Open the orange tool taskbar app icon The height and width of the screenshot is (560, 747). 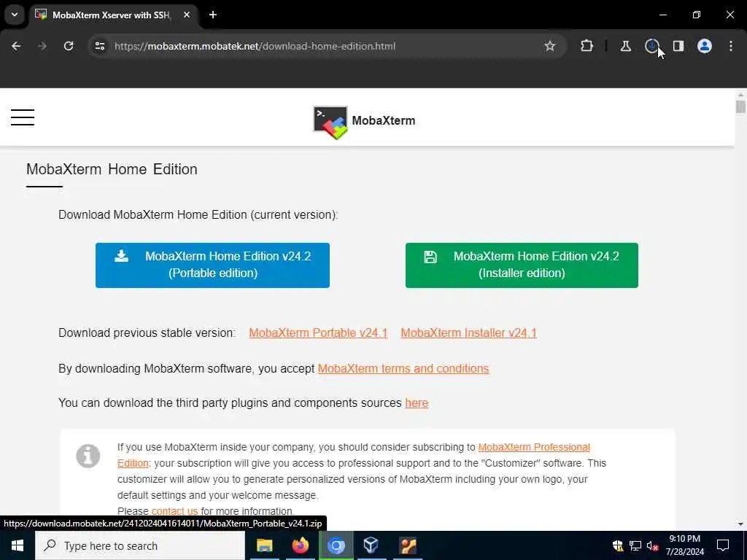click(408, 545)
